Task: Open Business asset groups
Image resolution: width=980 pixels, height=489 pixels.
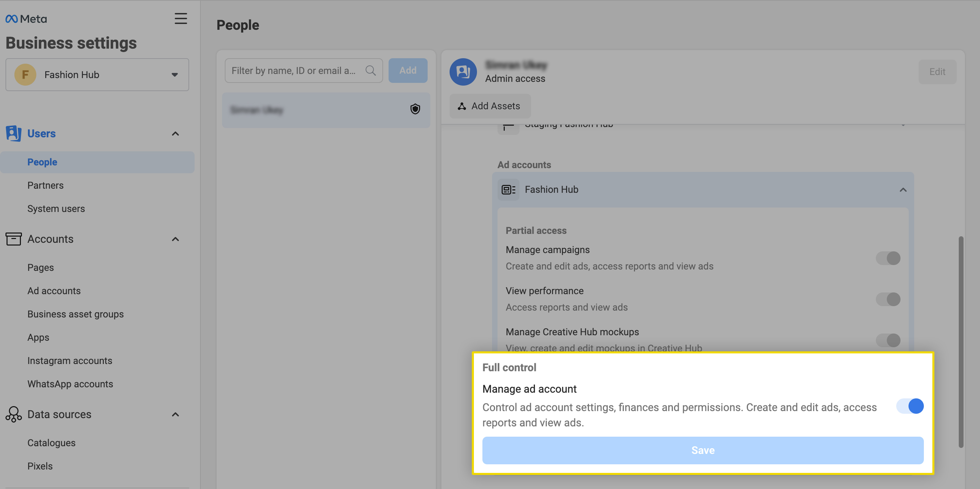Action: point(75,314)
